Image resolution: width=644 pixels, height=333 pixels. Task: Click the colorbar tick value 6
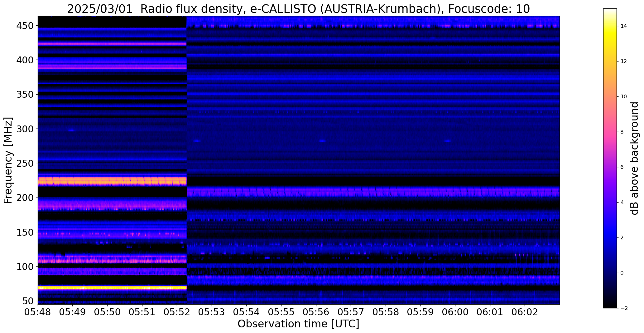tap(622, 167)
